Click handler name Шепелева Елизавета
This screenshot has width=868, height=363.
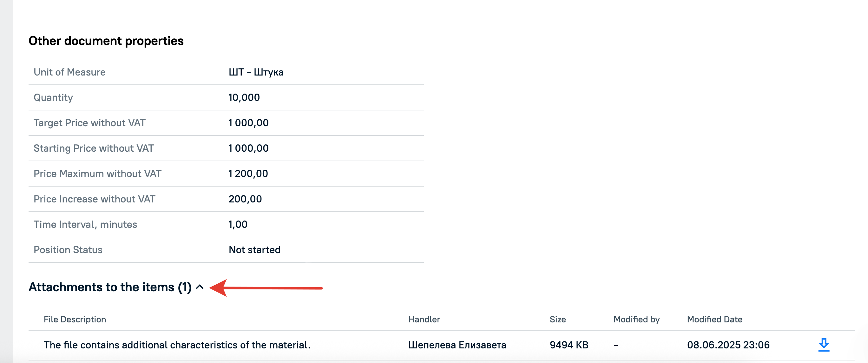(x=457, y=345)
